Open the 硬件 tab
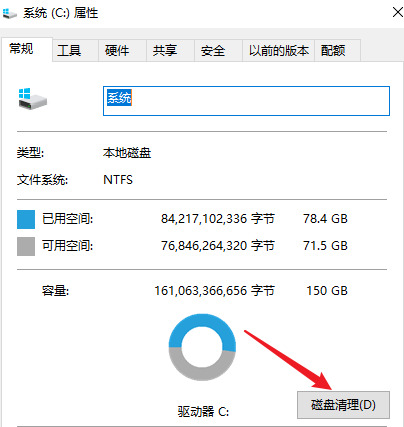404x427 pixels. click(123, 51)
